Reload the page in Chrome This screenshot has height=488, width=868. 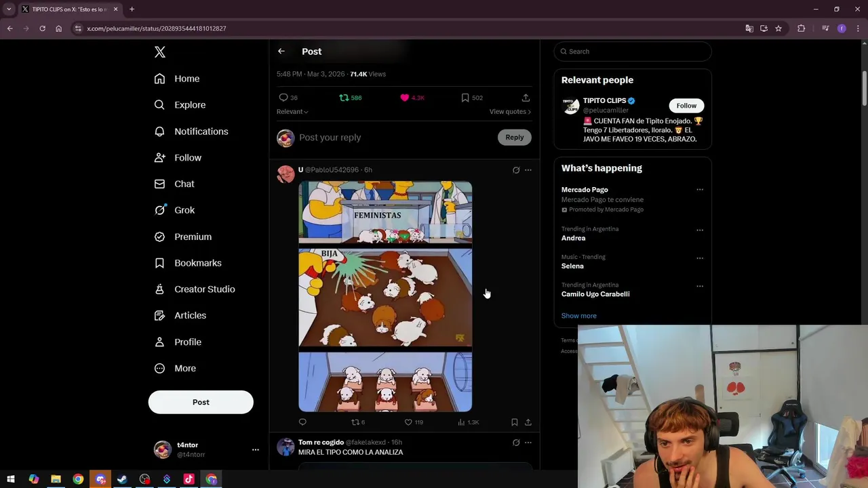coord(42,28)
